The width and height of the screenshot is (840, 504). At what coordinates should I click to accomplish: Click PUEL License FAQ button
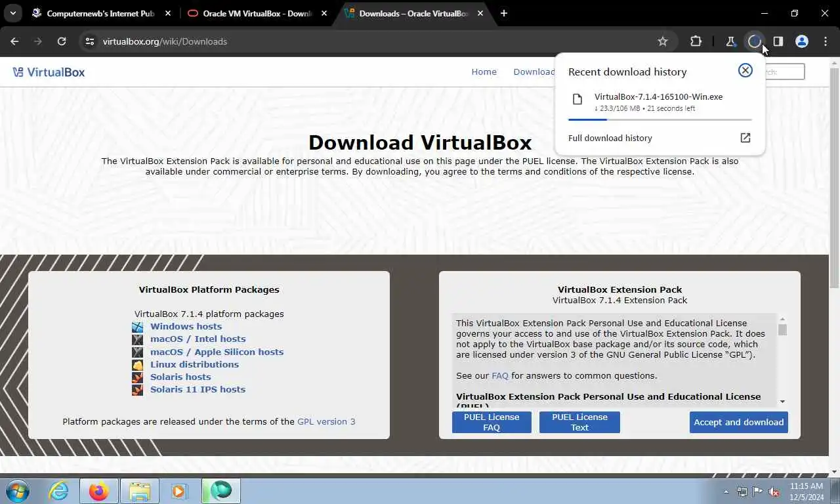pos(492,422)
